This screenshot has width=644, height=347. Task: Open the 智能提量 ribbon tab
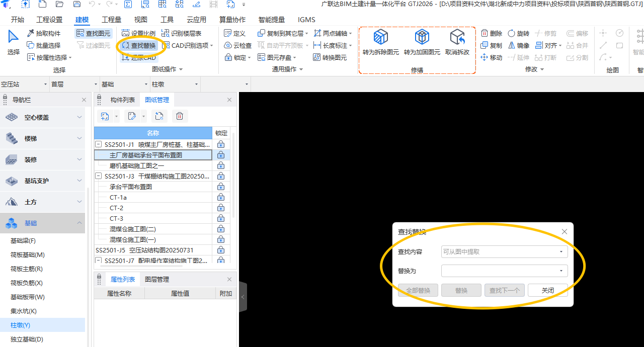click(x=272, y=20)
